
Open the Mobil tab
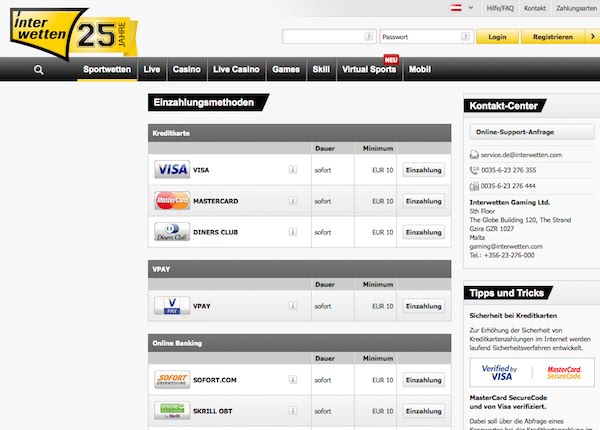(420, 69)
